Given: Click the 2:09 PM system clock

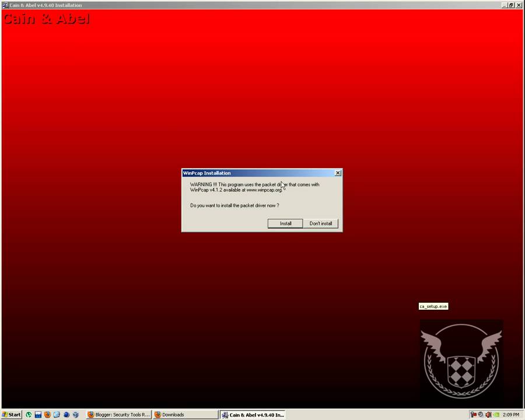Looking at the screenshot, I should [510, 415].
